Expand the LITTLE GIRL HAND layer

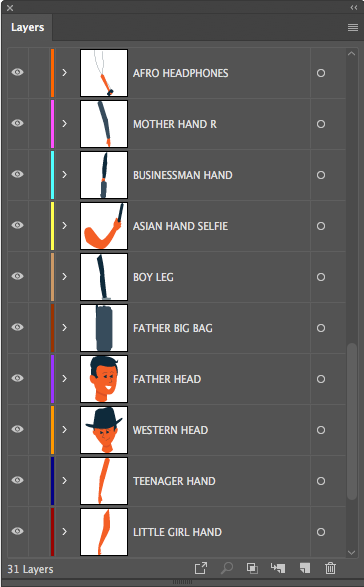pyautogui.click(x=64, y=532)
